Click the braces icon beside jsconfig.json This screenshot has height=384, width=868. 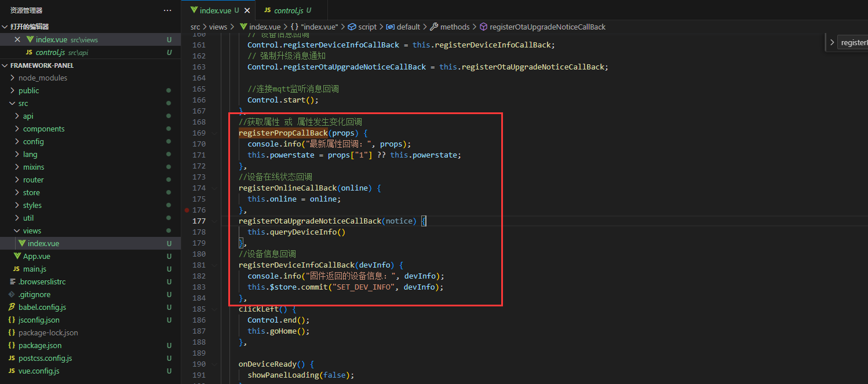[x=12, y=320]
